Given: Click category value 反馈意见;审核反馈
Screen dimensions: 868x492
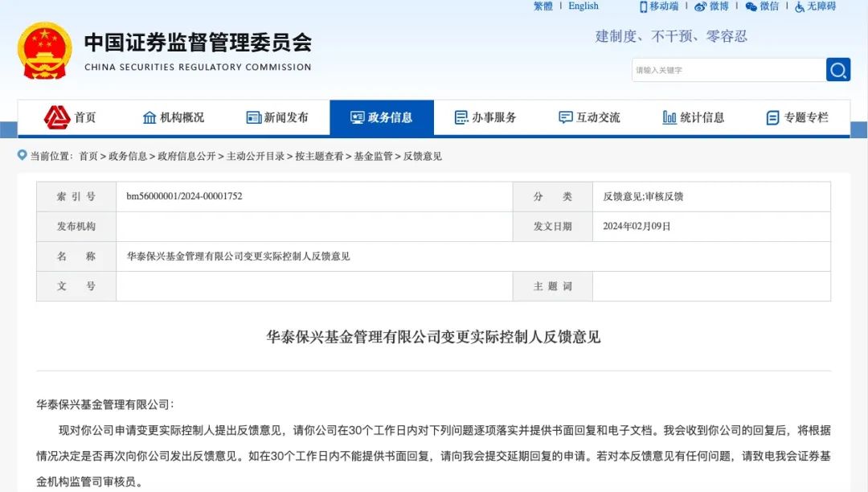Looking at the screenshot, I should point(643,196).
